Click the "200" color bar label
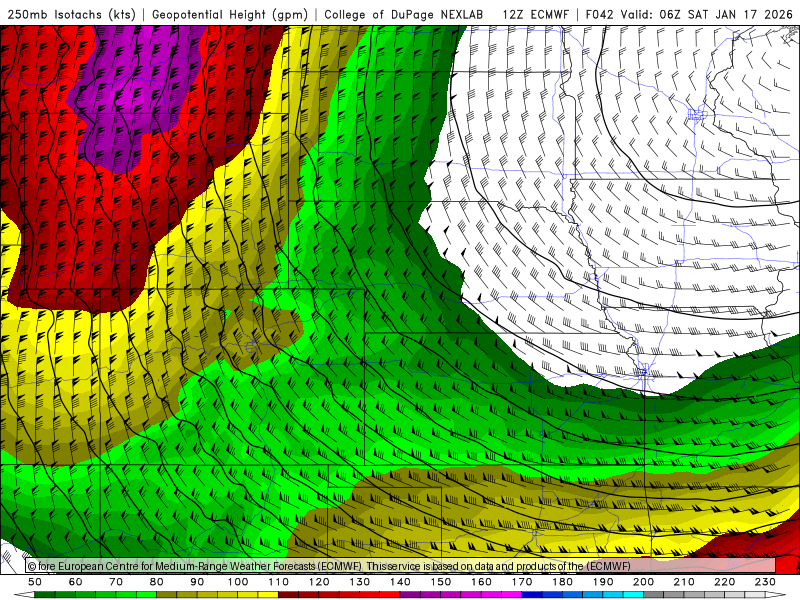This screenshot has height=600, width=800. coord(643,582)
